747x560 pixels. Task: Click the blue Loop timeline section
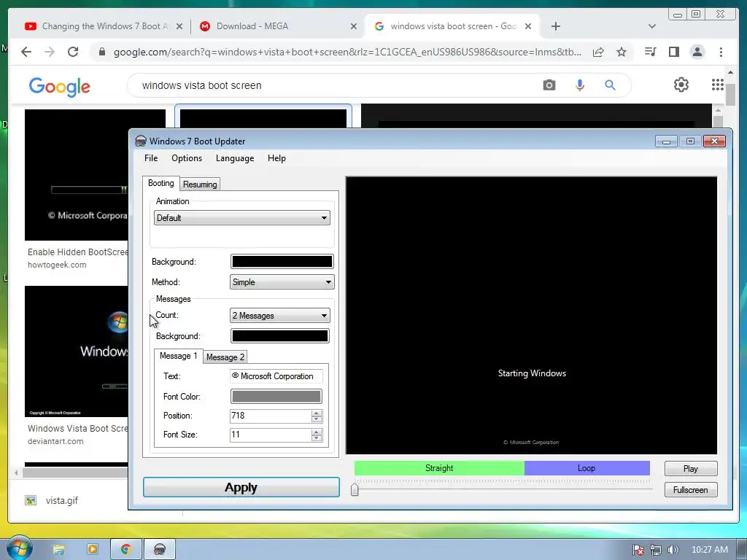pyautogui.click(x=587, y=468)
